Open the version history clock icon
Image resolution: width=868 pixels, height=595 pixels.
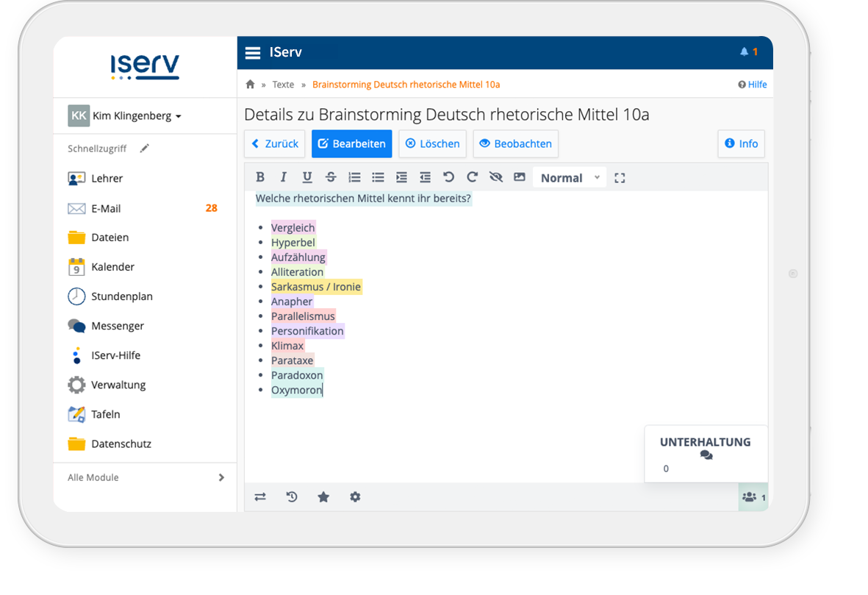(x=292, y=497)
